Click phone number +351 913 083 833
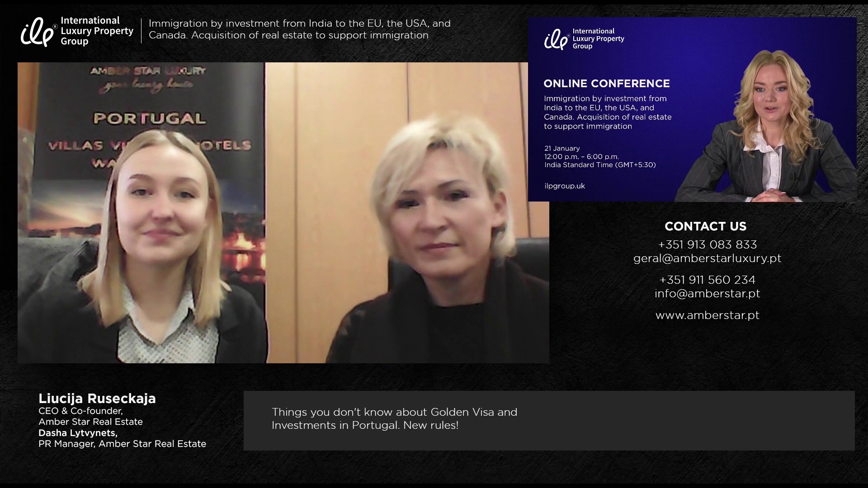This screenshot has height=488, width=868. click(x=707, y=245)
